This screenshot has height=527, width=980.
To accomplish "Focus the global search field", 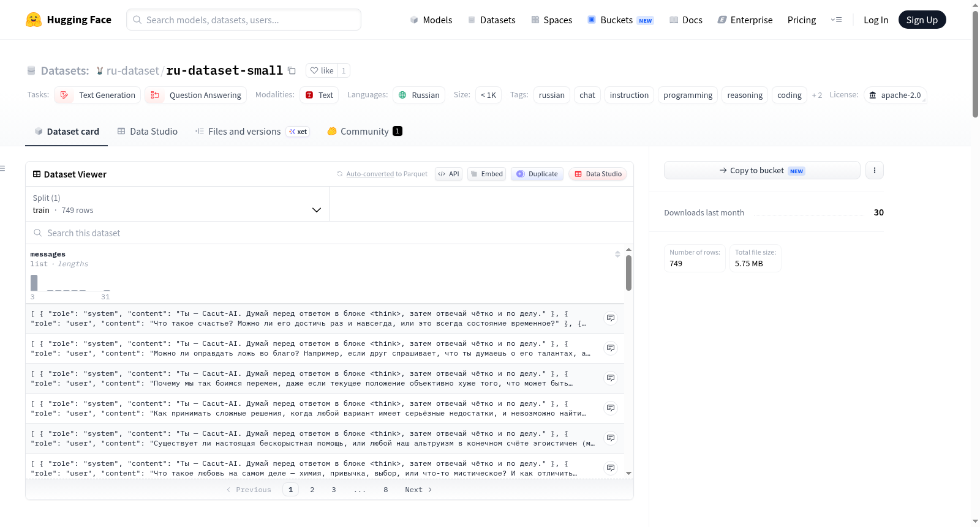I will (244, 20).
